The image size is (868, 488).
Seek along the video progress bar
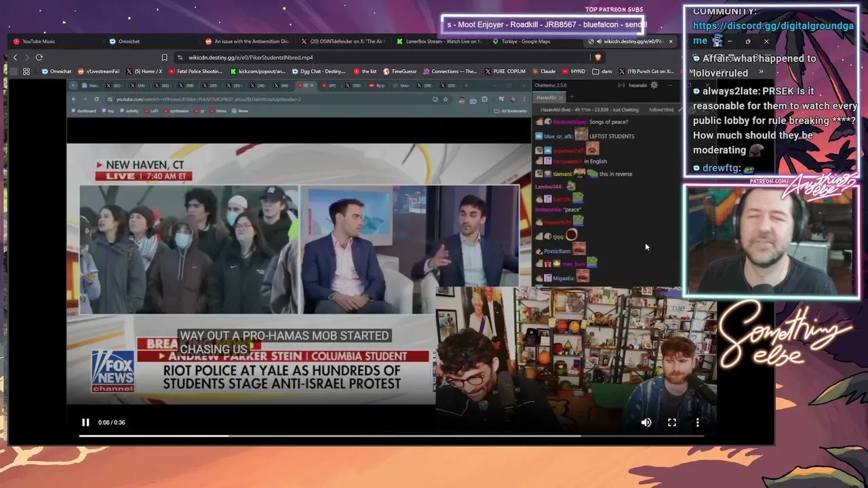pos(391,436)
